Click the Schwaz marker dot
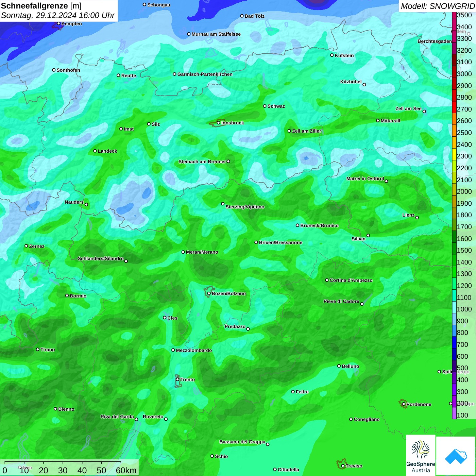The width and height of the screenshot is (476, 476). pos(265,106)
